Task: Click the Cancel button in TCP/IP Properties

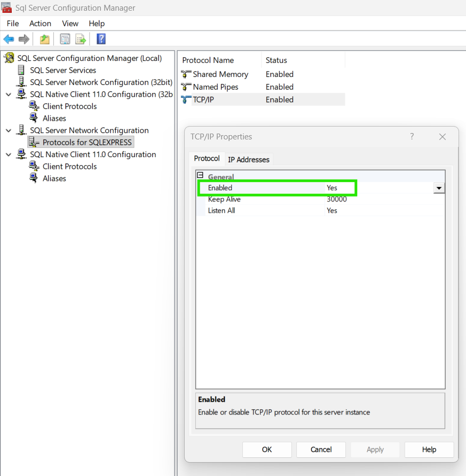Action: 321,449
